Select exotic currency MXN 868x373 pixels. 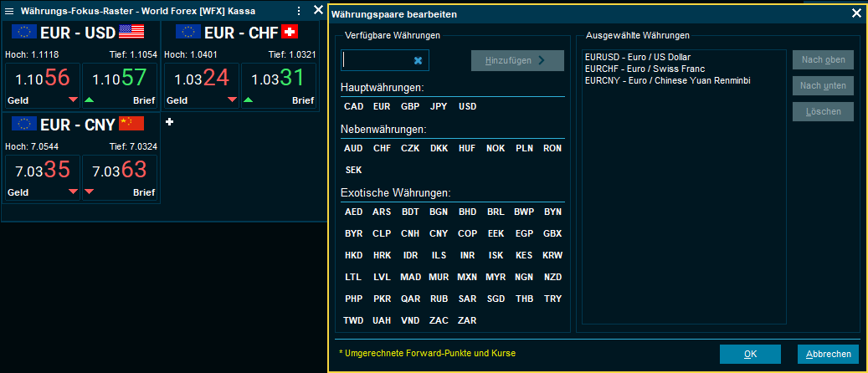[467, 277]
